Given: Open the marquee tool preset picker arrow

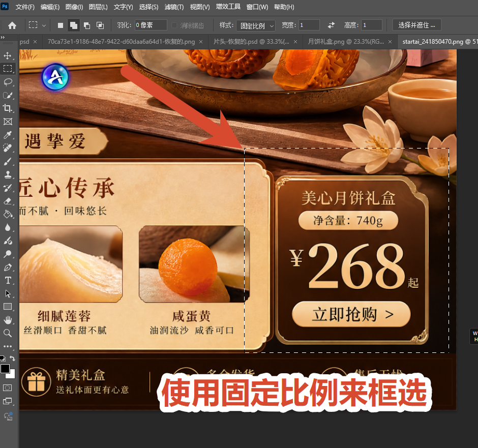Looking at the screenshot, I should point(44,25).
